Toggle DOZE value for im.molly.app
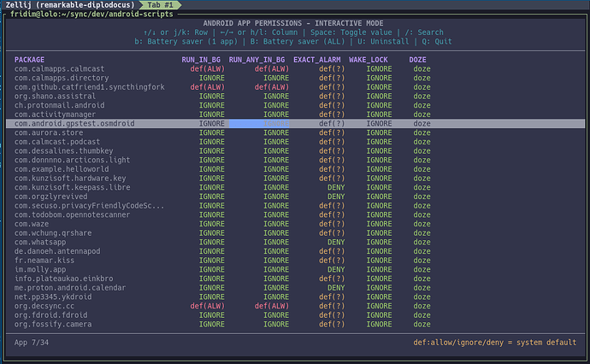 click(x=421, y=269)
